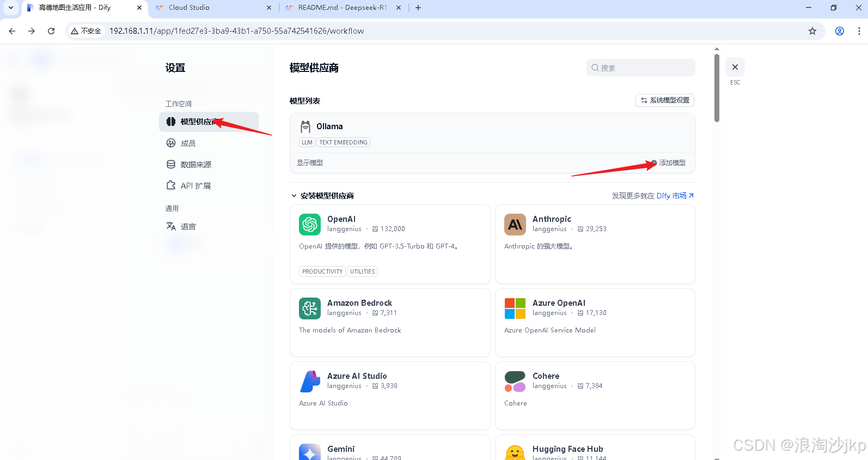868x460 pixels.
Task: Open the OpenAI provider card title
Action: tap(341, 219)
